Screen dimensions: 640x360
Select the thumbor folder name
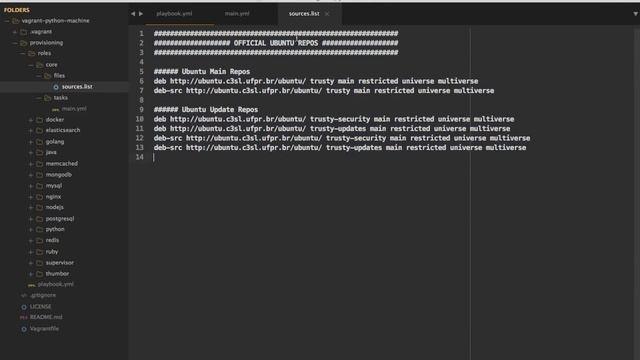coord(57,273)
